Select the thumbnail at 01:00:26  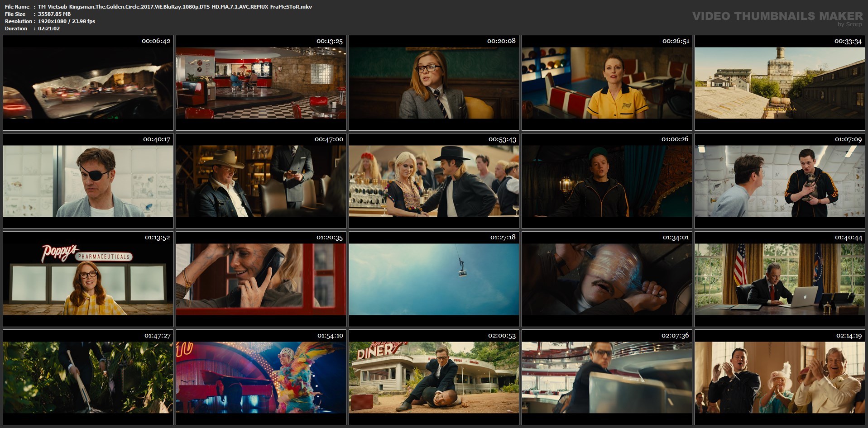point(607,181)
